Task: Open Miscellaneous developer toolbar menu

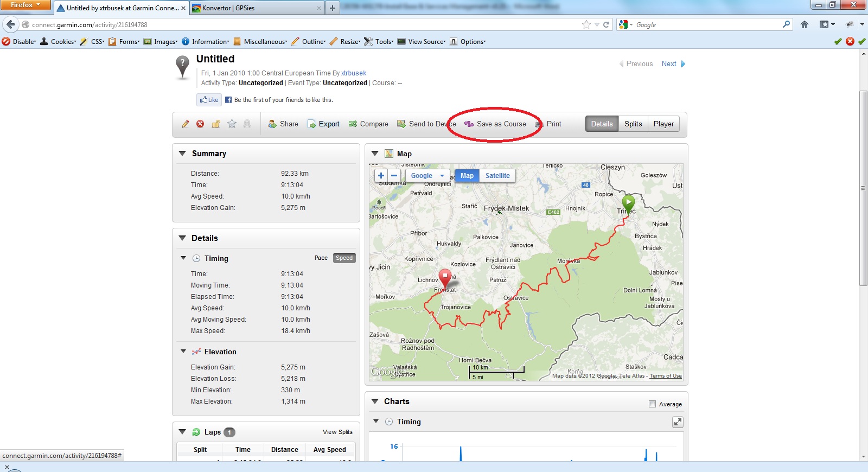Action: 260,41
